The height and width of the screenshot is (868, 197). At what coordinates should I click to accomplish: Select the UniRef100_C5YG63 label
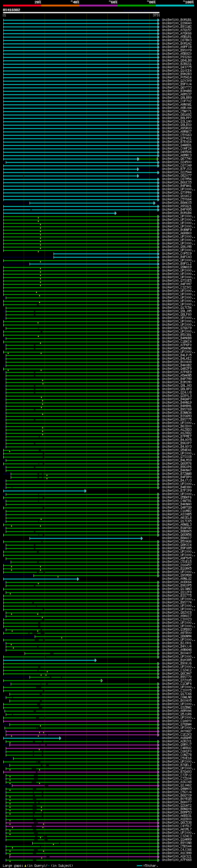[x=176, y=135]
